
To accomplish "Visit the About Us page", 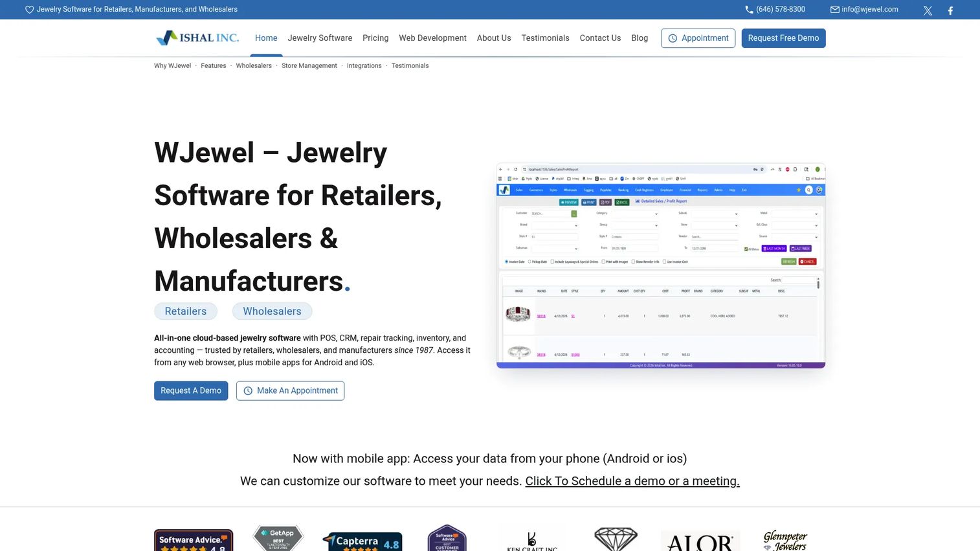I will click(x=494, y=38).
